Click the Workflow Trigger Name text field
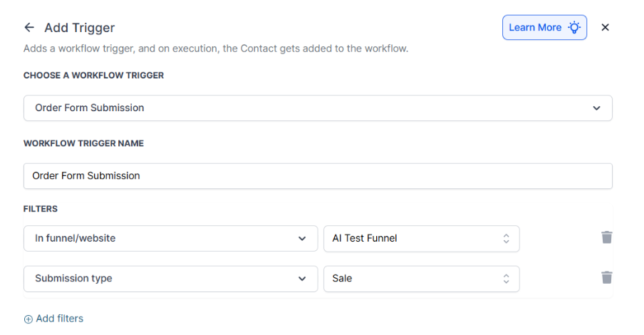The width and height of the screenshot is (644, 335). (x=318, y=176)
